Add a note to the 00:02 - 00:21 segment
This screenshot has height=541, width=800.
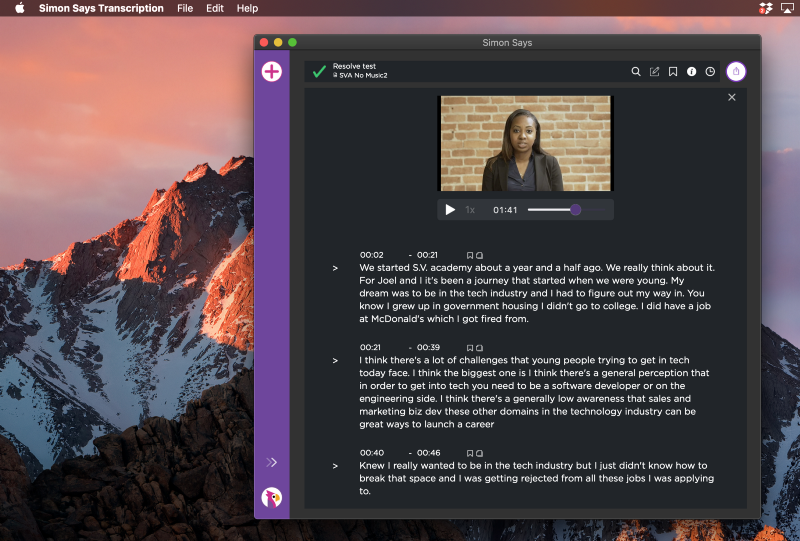[480, 255]
